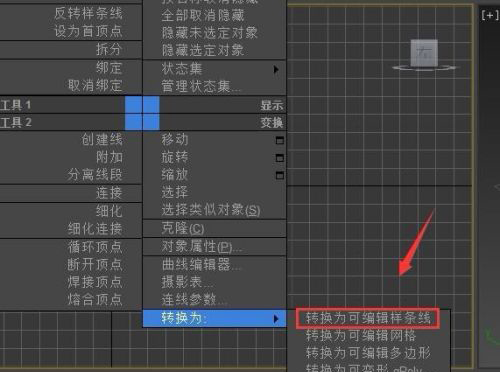Viewport: 500px width, 372px height.
Task: Click the ViewCube in the viewport
Action: (424, 54)
